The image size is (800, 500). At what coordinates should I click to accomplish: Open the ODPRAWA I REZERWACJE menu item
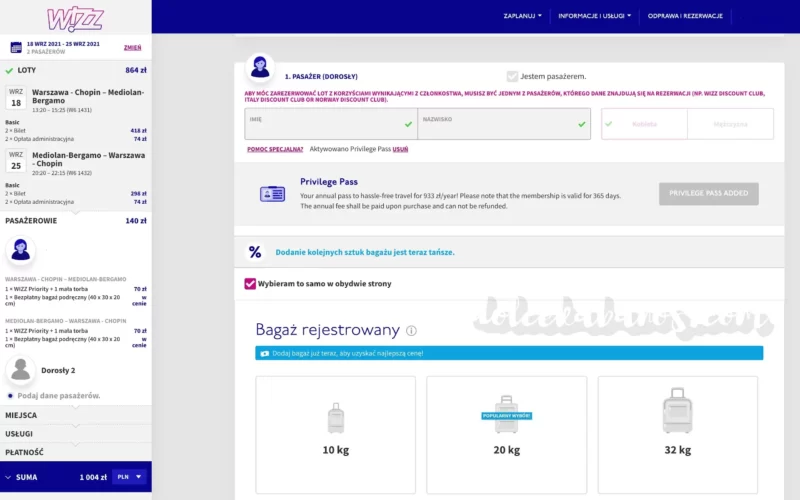(685, 16)
